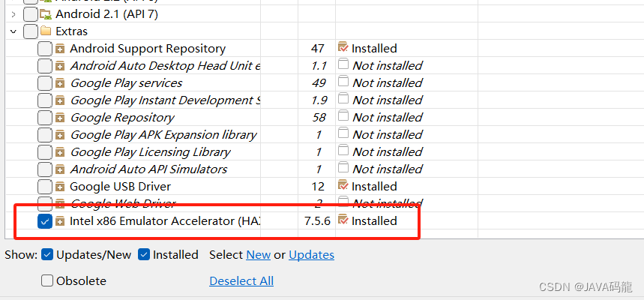Uncheck the Intel x86 Emulator Accelerator checkbox
This screenshot has width=644, height=300.
click(x=45, y=221)
